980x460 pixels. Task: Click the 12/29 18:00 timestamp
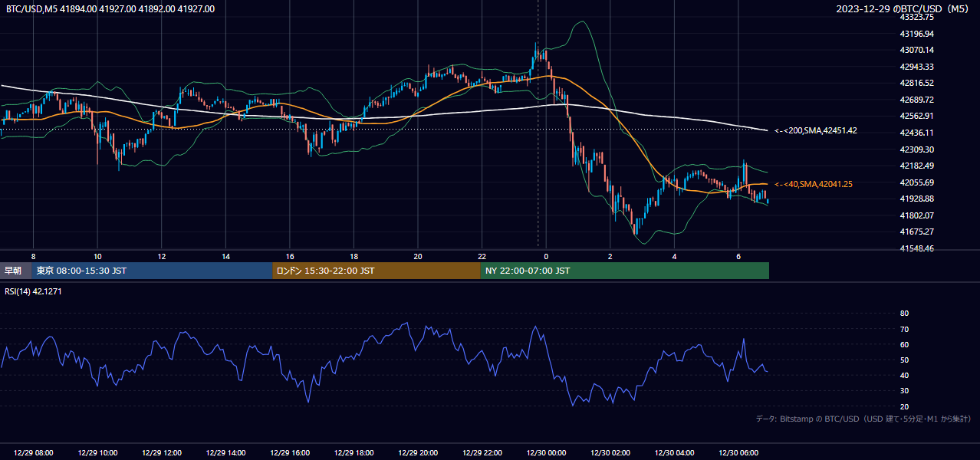354,453
